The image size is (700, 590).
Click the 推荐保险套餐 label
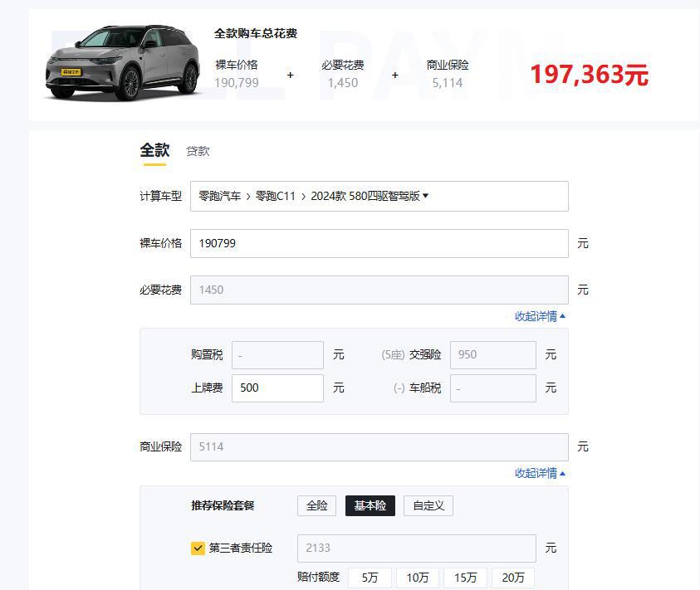223,505
